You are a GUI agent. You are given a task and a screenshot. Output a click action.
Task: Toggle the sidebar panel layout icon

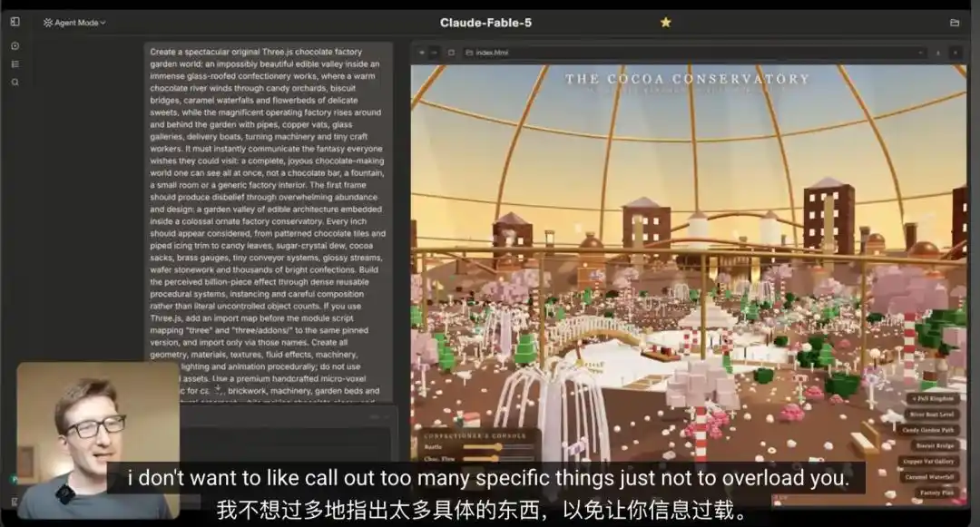(15, 22)
